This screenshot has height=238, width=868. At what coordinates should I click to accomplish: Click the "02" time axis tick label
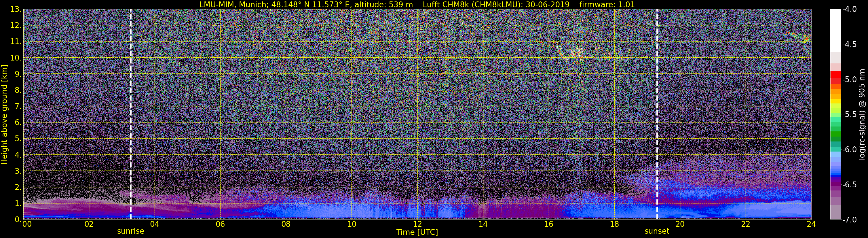tap(89, 224)
